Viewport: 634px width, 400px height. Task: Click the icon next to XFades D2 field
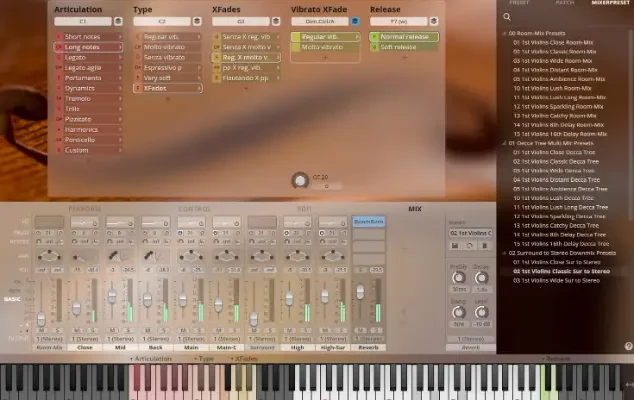(280, 20)
